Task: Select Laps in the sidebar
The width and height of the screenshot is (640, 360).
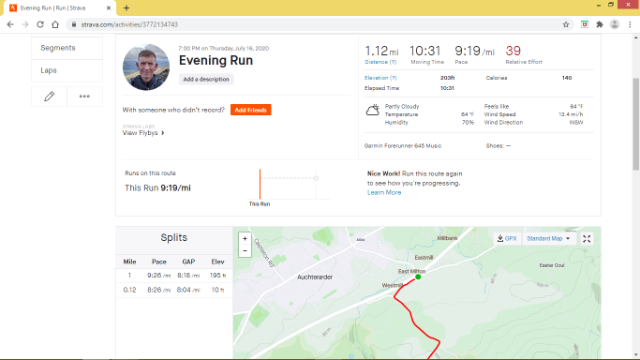Action: click(67, 70)
